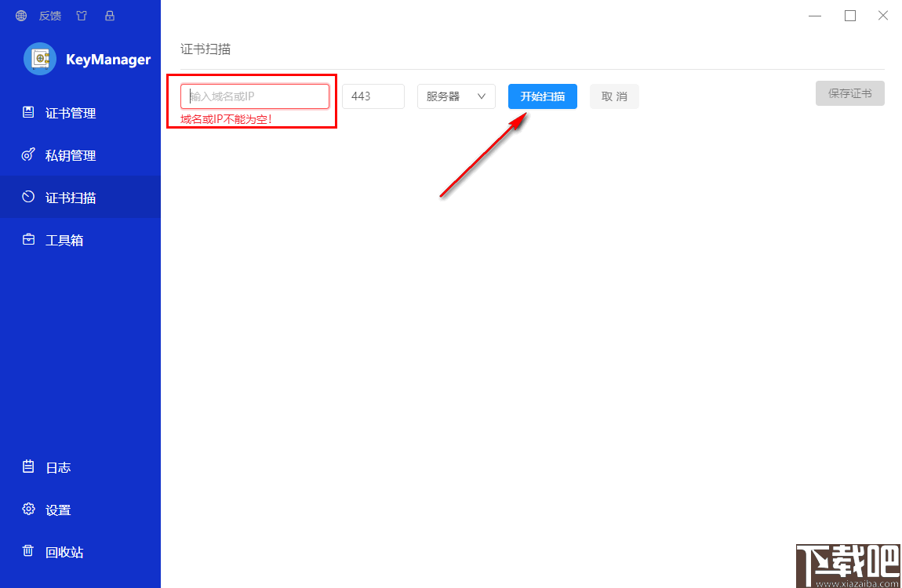Open the 工具箱 toolbox icon

(x=27, y=239)
